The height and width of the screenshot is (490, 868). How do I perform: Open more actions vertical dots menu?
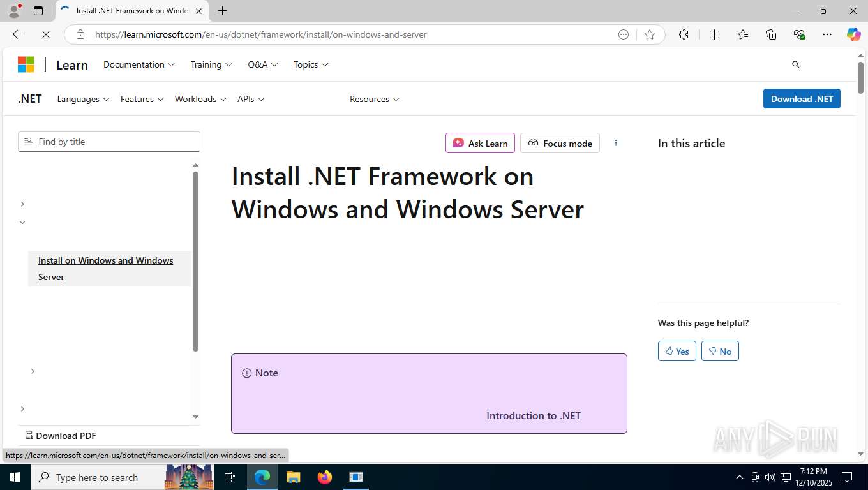coord(616,143)
